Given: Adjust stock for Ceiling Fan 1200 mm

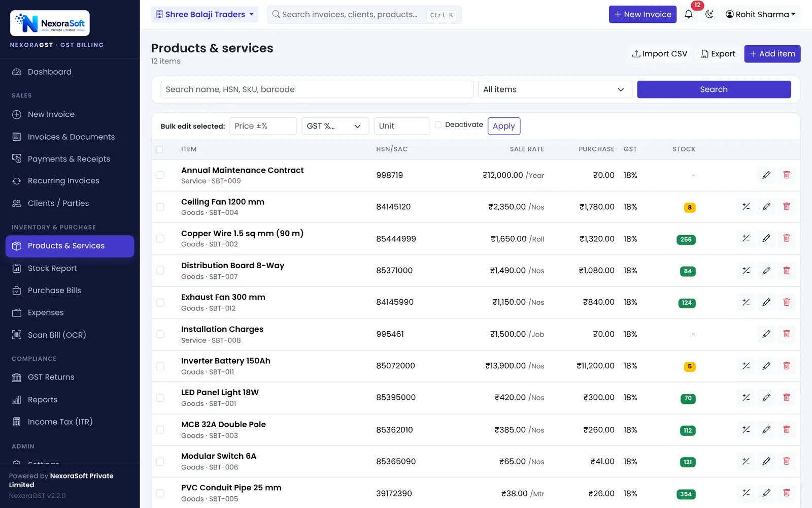Looking at the screenshot, I should (x=746, y=207).
